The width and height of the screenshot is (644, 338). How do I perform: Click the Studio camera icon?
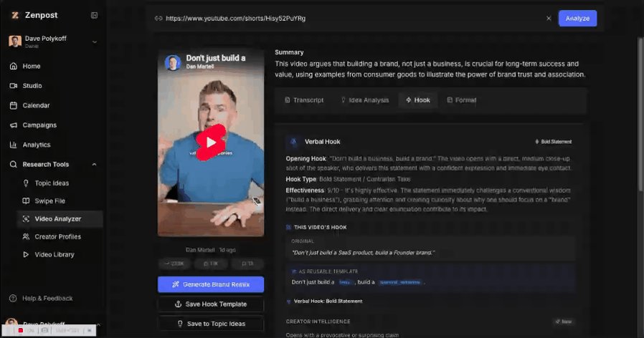tap(13, 86)
